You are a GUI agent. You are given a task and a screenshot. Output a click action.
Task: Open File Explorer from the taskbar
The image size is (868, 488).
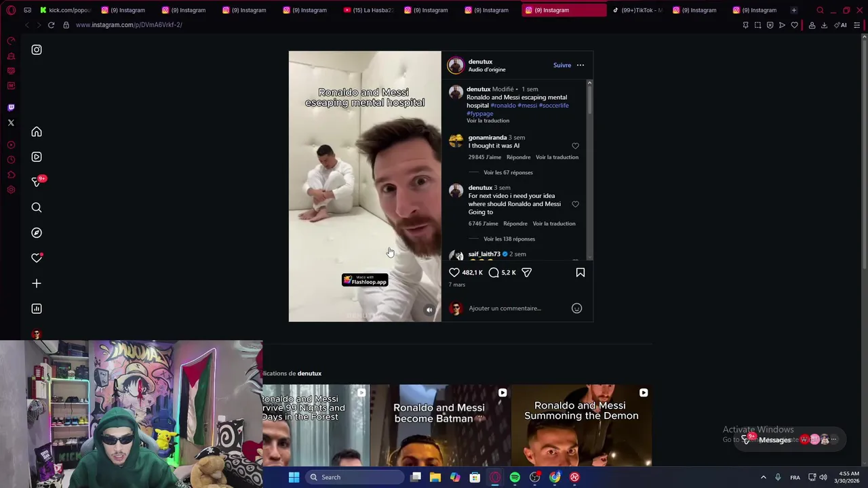click(435, 477)
